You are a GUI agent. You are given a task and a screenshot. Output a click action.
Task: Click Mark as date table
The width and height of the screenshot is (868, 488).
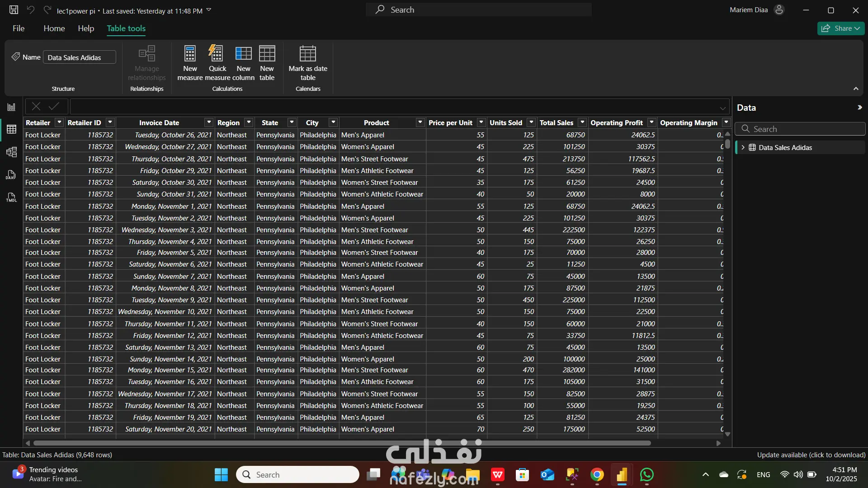(x=308, y=54)
